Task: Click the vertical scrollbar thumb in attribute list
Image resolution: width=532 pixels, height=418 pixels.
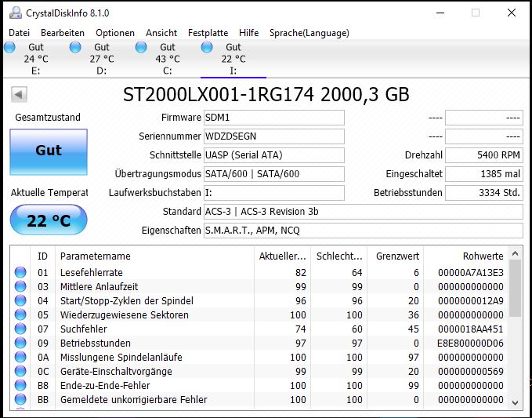Action: click(515, 289)
